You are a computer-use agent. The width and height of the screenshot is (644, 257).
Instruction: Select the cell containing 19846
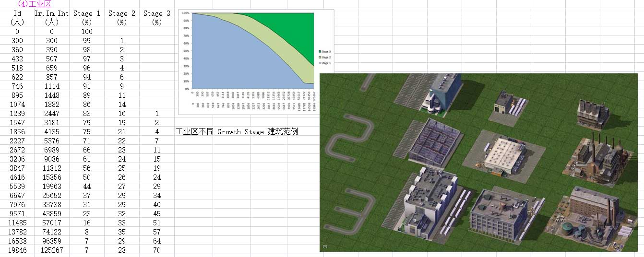[17, 250]
